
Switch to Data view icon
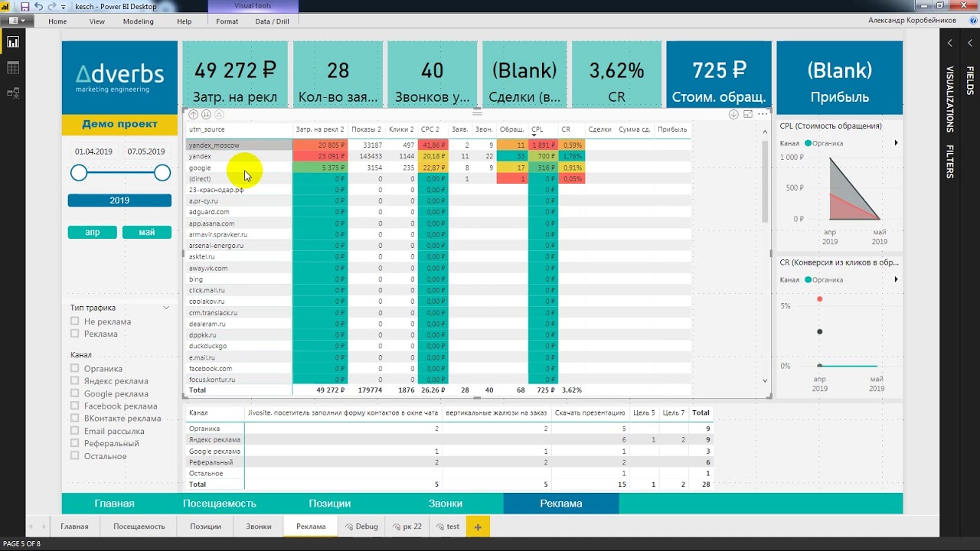tap(13, 68)
